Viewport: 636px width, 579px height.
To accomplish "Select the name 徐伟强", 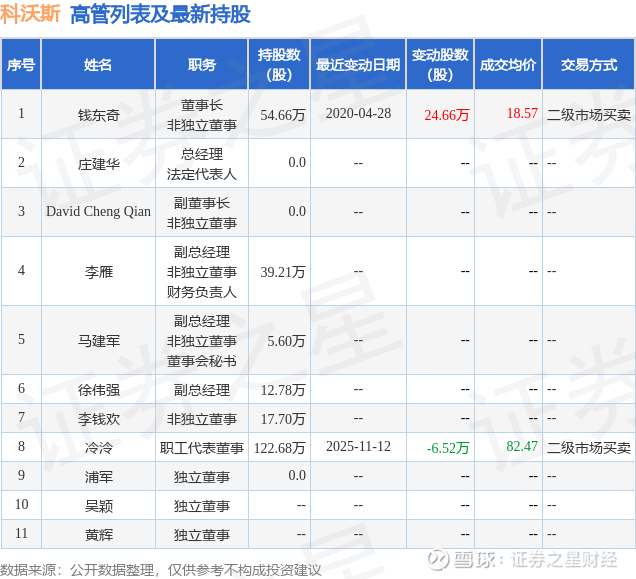I will tap(99, 390).
